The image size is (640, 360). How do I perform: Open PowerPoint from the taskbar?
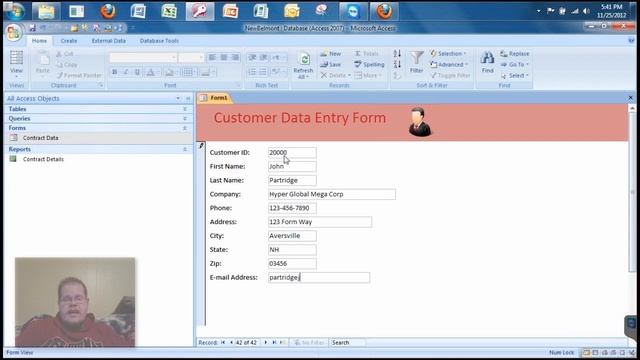tap(230, 11)
